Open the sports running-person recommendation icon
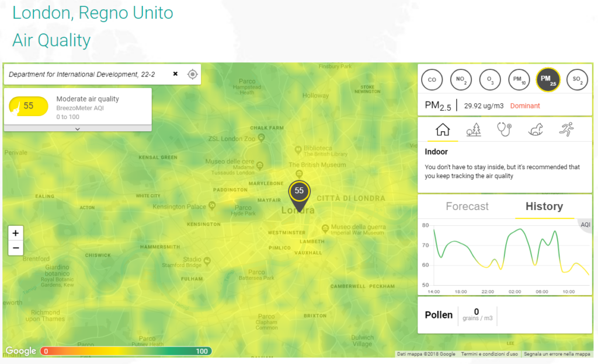Viewport: 598px width, 364px height. pos(566,129)
